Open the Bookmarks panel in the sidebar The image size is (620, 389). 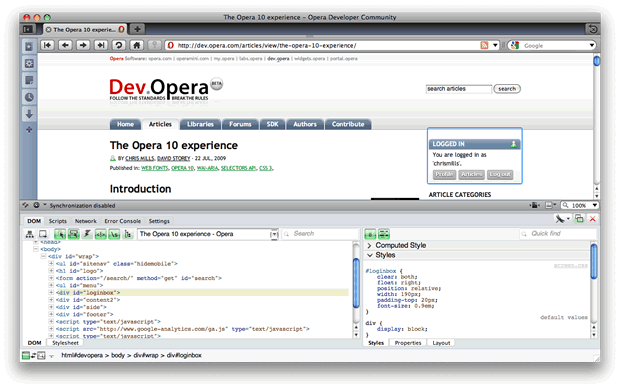(29, 46)
